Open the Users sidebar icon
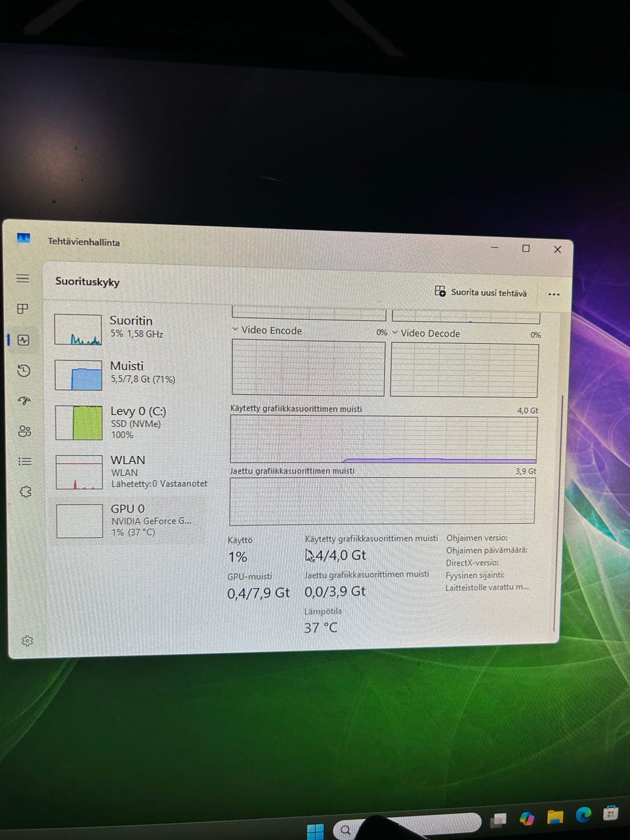This screenshot has width=630, height=840. tap(25, 431)
